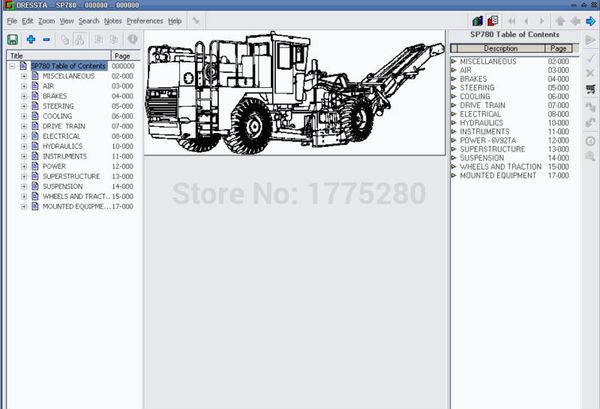Click the greyed single-left previous page arrow
Screen dimensions: 600x409
(527, 21)
